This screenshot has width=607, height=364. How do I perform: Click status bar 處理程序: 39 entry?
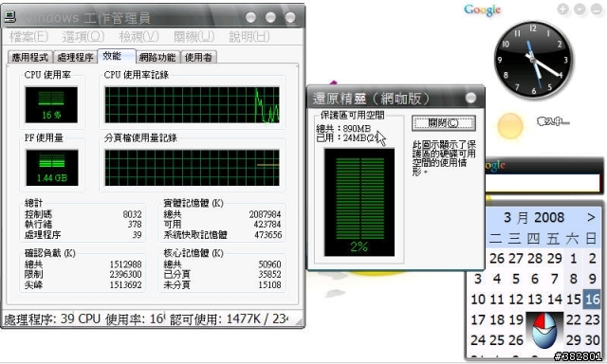(x=39, y=319)
